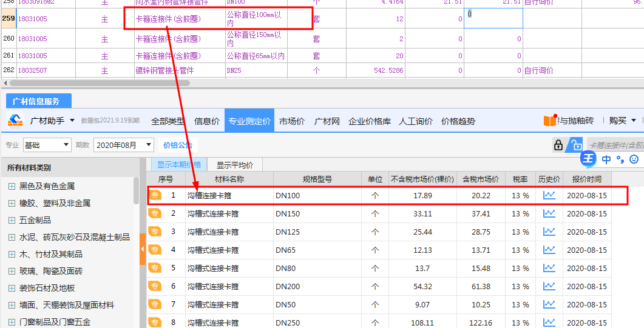
Task: Open the 购买 dropdown menu
Action: [622, 121]
